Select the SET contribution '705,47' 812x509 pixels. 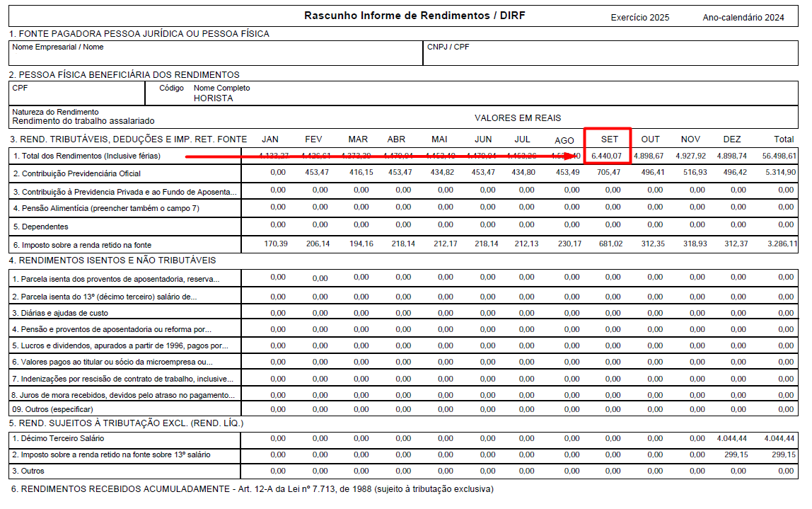pos(608,172)
